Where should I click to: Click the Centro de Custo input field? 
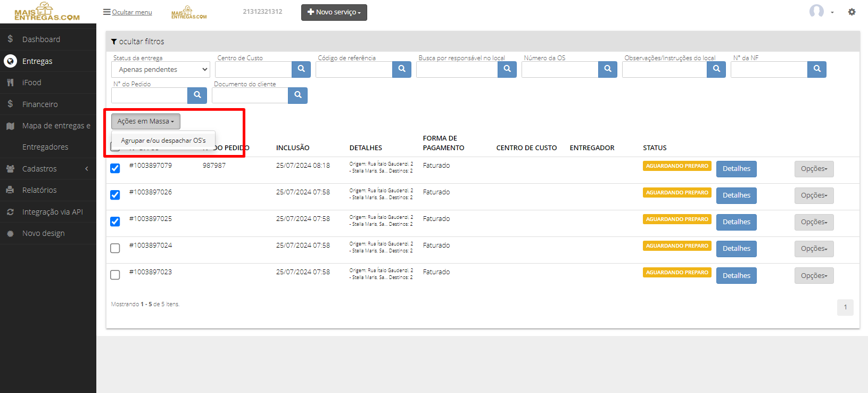pyautogui.click(x=253, y=69)
